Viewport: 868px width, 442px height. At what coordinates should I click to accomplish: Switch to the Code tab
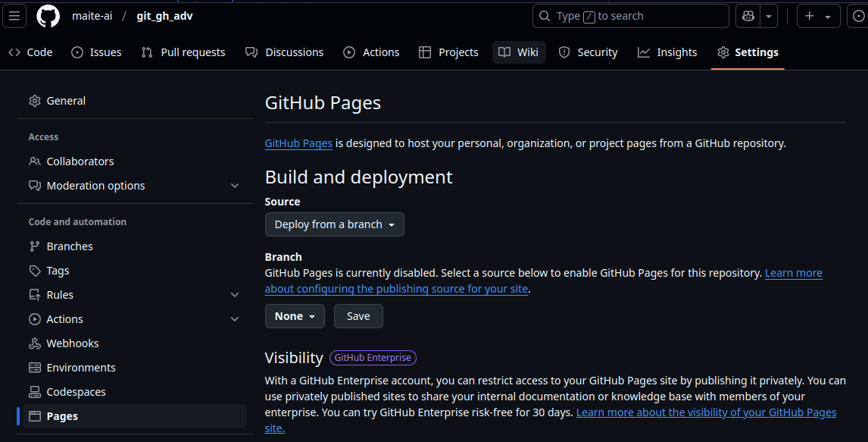[x=30, y=52]
